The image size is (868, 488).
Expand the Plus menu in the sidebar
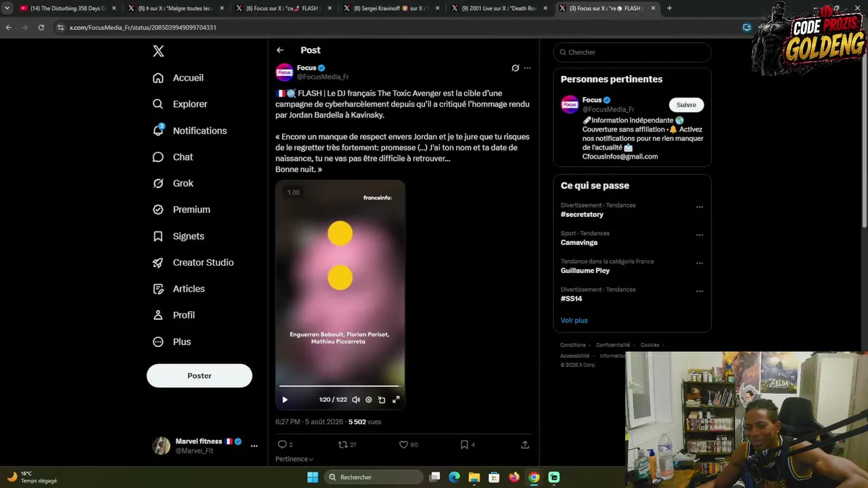click(172, 342)
